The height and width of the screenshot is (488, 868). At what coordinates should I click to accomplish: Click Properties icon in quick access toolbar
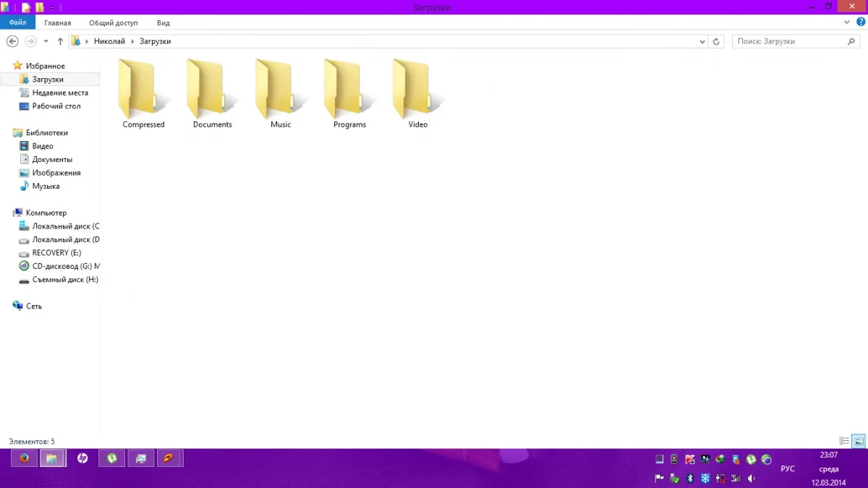(x=26, y=7)
